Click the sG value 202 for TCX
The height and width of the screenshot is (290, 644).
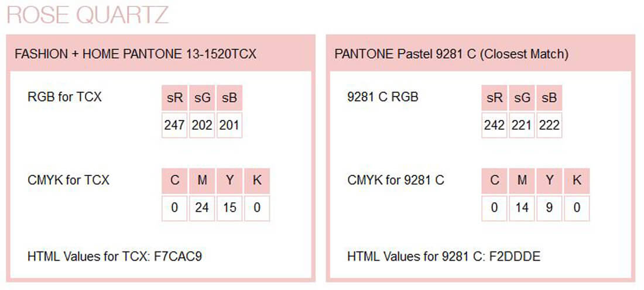tap(202, 125)
